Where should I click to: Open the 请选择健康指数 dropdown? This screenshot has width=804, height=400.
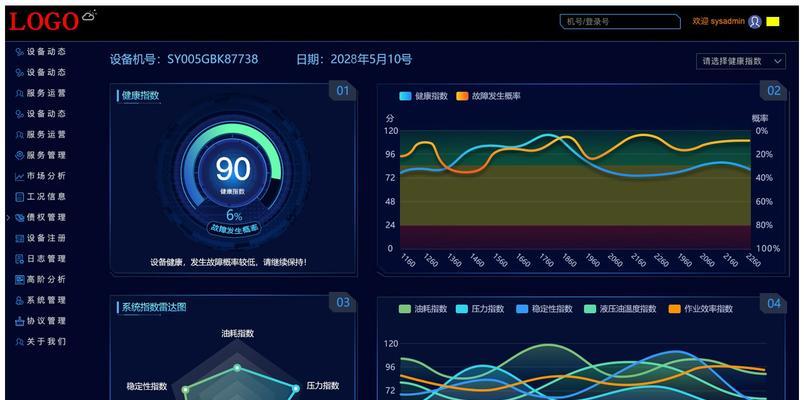tap(741, 61)
